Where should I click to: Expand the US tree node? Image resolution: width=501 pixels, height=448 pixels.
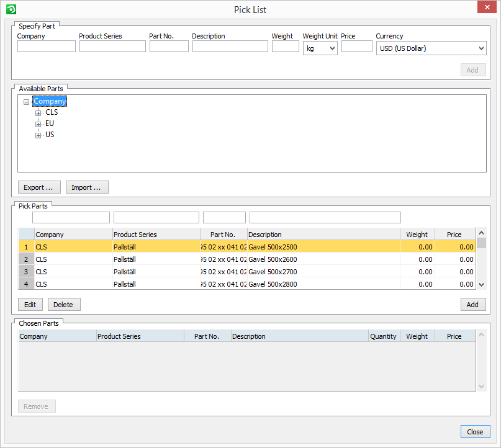point(38,135)
